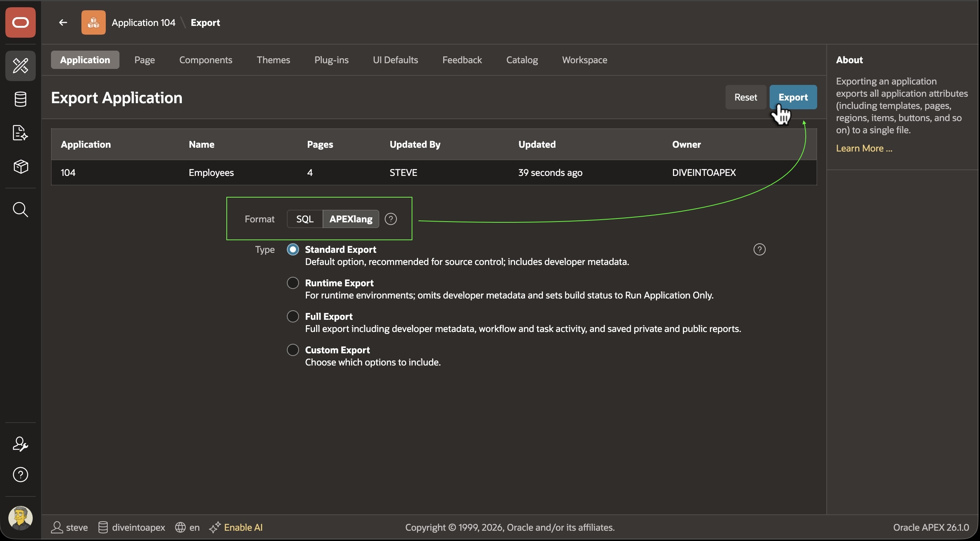Open SQL Workshop database icon in sidebar
980x541 pixels.
coord(21,99)
